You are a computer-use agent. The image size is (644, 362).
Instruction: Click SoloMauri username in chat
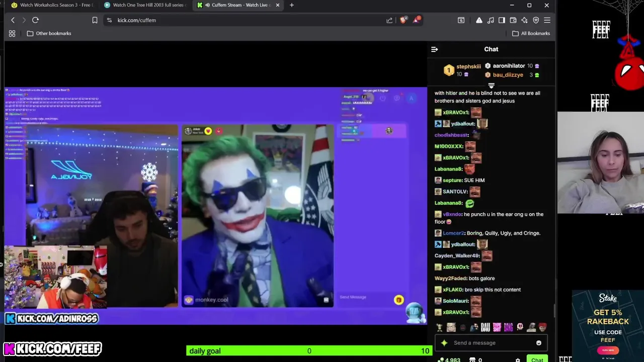[x=455, y=301]
